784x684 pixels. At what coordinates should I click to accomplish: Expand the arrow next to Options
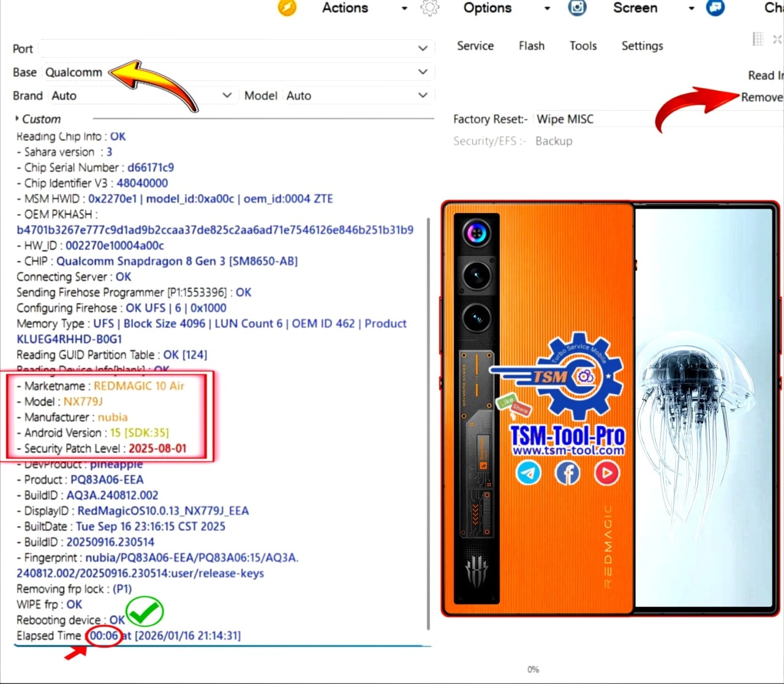(547, 9)
